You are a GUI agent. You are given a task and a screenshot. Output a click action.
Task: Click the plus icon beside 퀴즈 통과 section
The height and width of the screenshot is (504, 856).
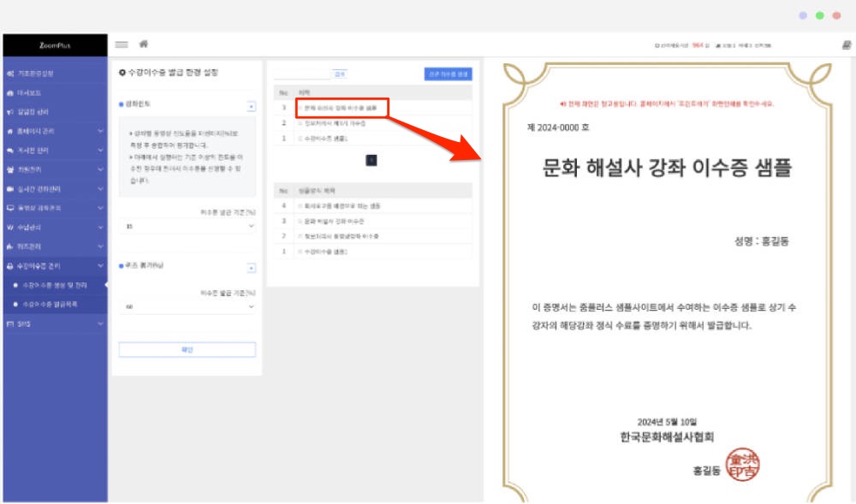click(251, 267)
